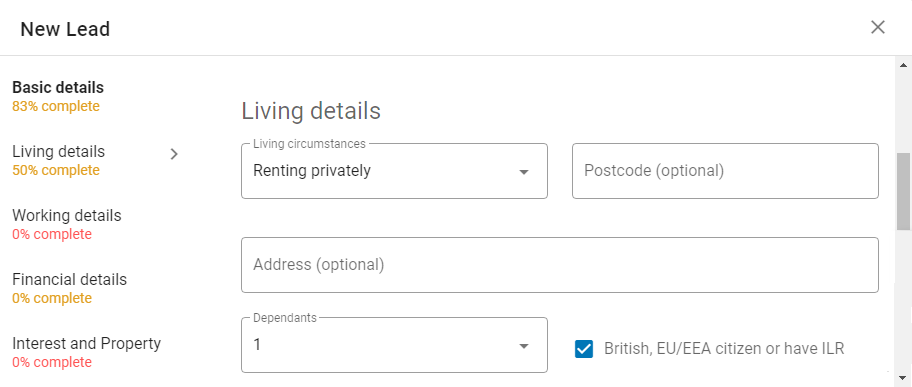Click the 'New Lead' dialog title
Image resolution: width=912 pixels, height=387 pixels.
65,29
